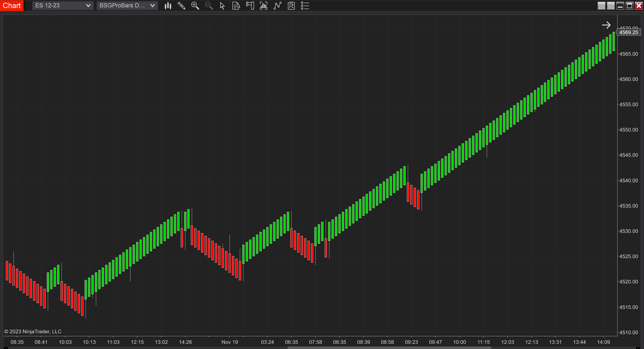Switch to the cursor pointer tool
This screenshot has width=644, height=349.
click(222, 6)
